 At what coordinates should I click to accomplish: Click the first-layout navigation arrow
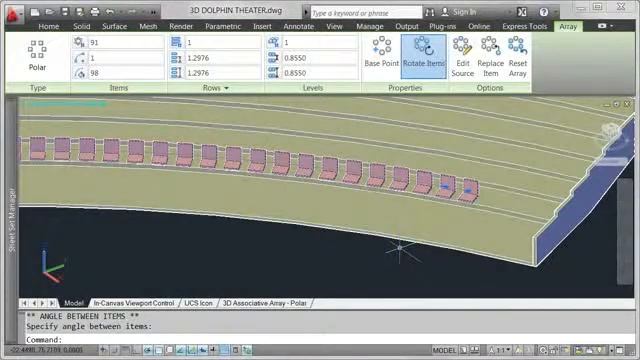(24, 303)
